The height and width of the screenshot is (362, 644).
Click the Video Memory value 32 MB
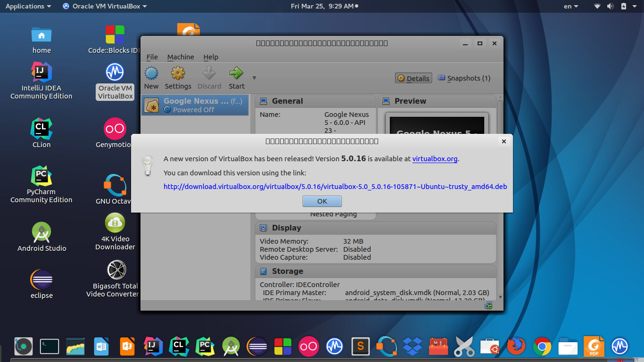(x=353, y=241)
